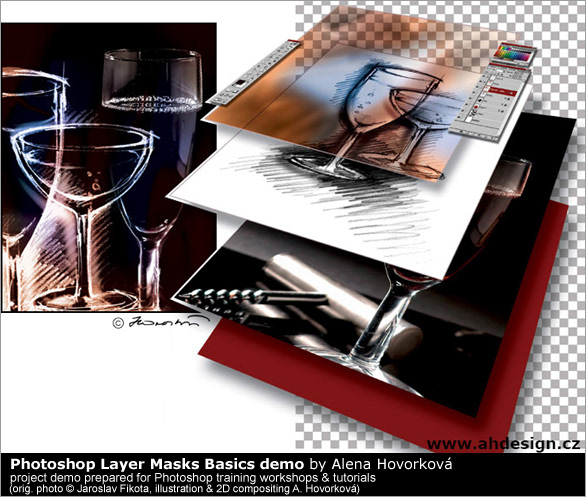Click the "project demo prepared for Photoshop training" line

[193, 478]
